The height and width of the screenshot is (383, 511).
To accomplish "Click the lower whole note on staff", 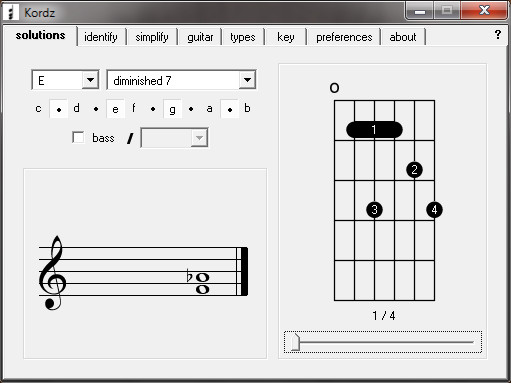I will click(x=203, y=289).
